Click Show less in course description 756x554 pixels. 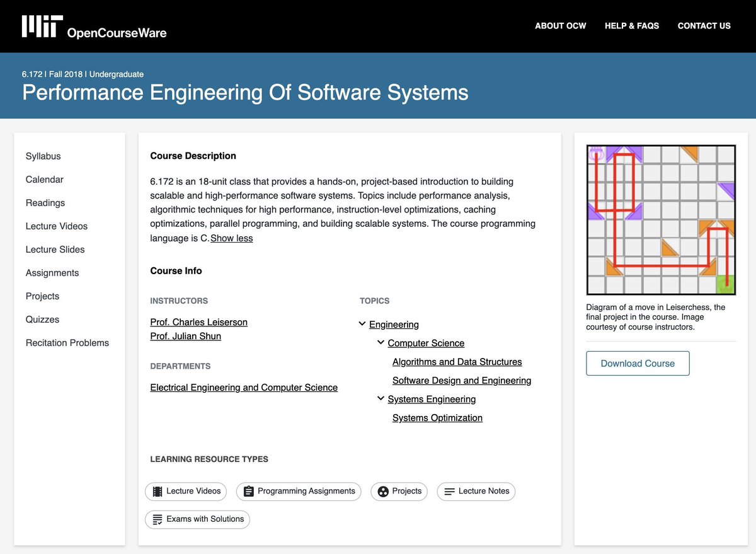pyautogui.click(x=232, y=238)
